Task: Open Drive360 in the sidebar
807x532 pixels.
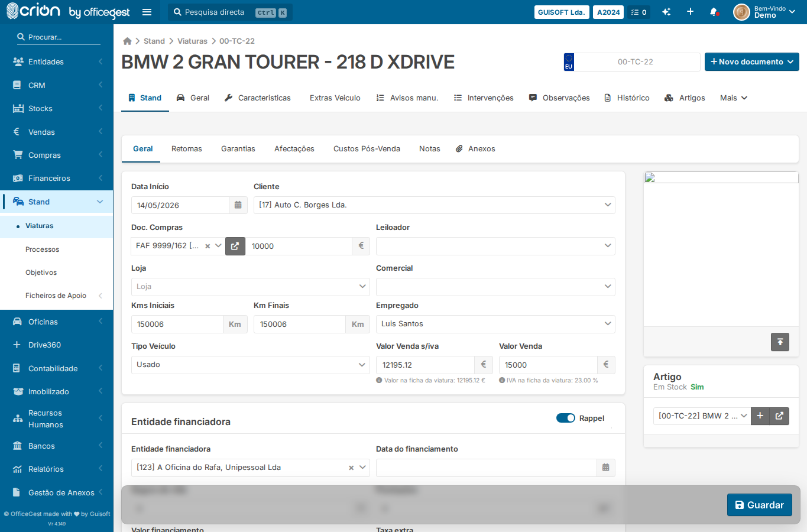Action: pyautogui.click(x=57, y=345)
